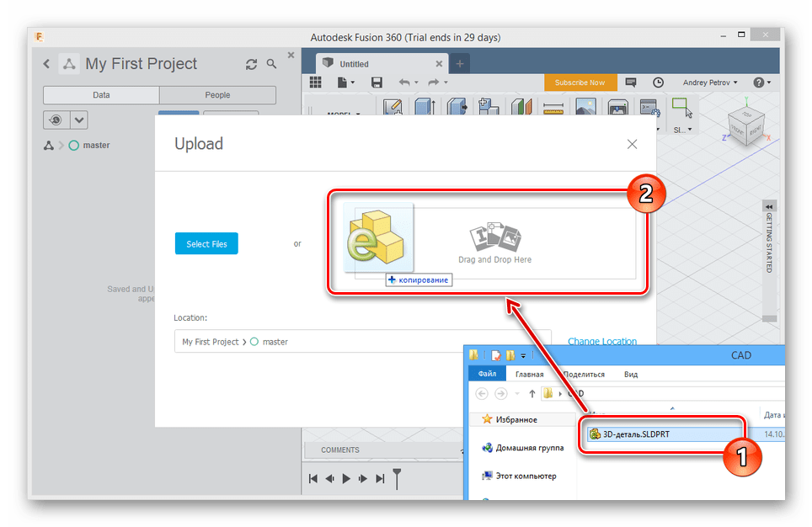
Task: Click the Change Location link
Action: tap(601, 341)
